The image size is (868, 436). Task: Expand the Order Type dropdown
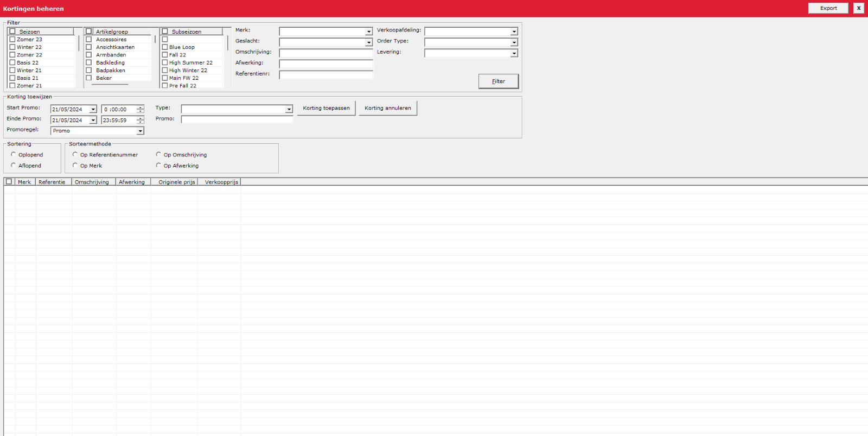(514, 42)
